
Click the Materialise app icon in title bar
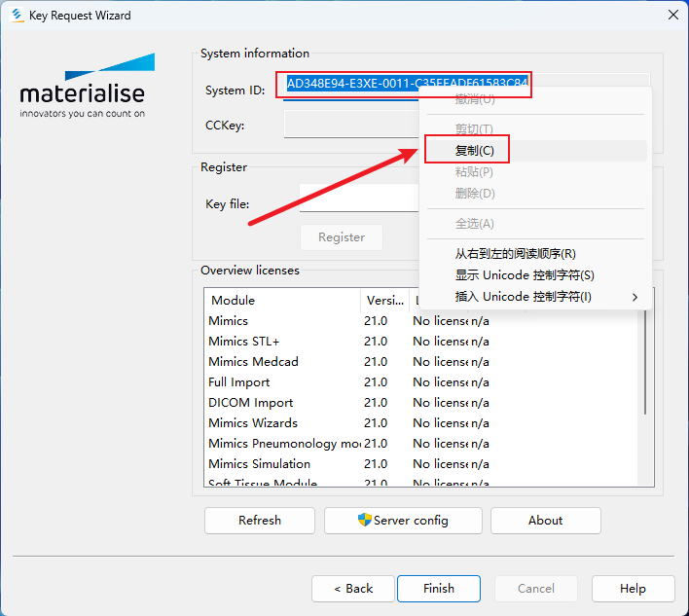tap(18, 15)
